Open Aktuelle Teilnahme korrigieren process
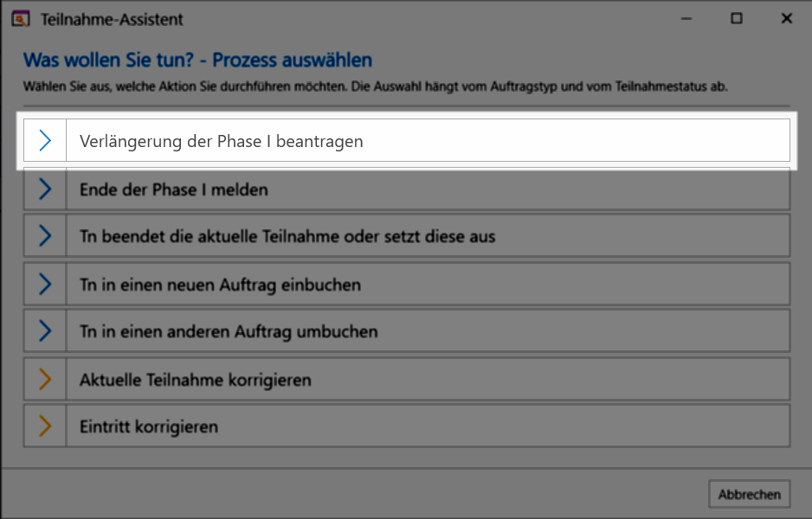The height and width of the screenshot is (519, 812). pos(195,380)
